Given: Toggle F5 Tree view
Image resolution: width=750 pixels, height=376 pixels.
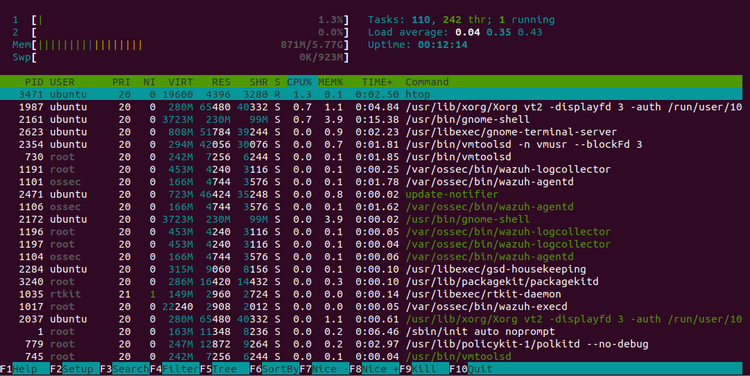Looking at the screenshot, I should pos(224,369).
